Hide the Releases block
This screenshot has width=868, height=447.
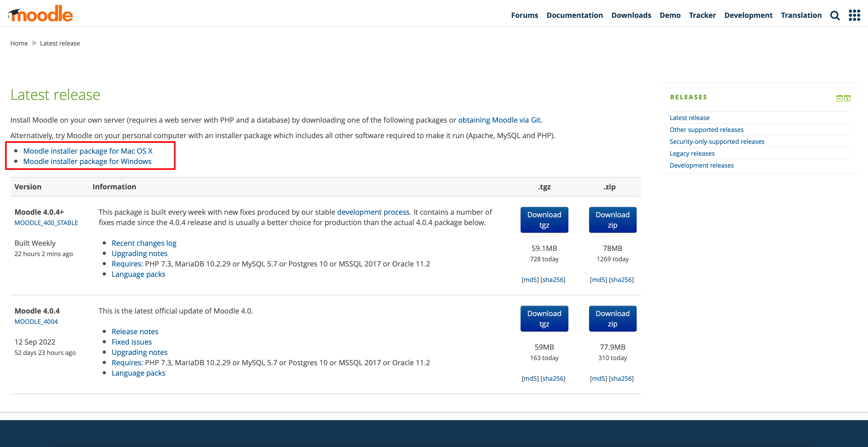[x=839, y=98]
